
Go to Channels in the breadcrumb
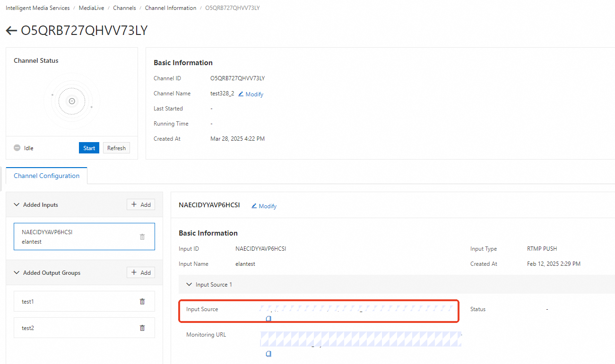(125, 8)
